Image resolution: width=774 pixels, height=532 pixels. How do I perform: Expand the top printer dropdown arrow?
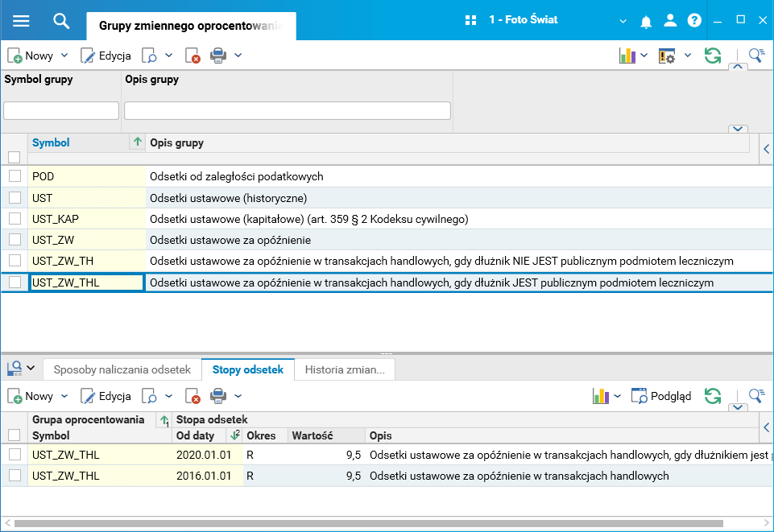(x=238, y=56)
